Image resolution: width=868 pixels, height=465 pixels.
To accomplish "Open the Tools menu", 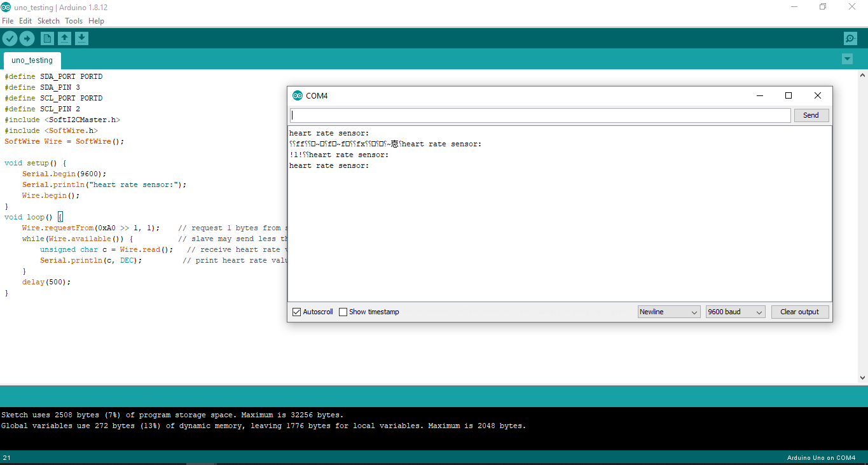I will (x=74, y=21).
